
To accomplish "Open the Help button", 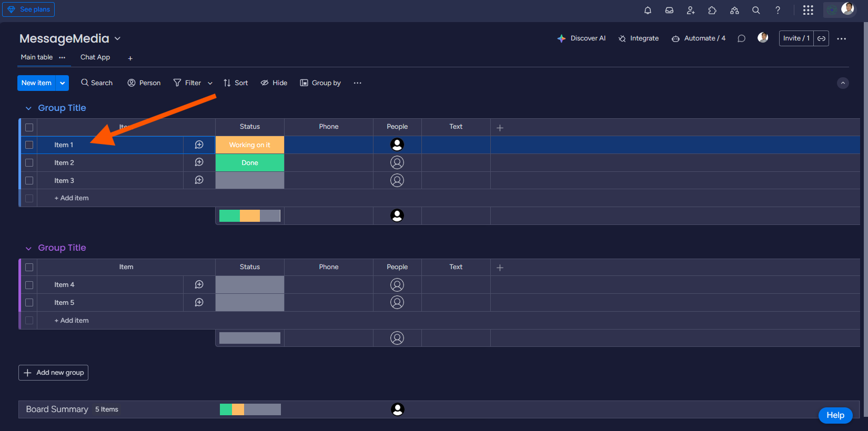I will click(835, 415).
